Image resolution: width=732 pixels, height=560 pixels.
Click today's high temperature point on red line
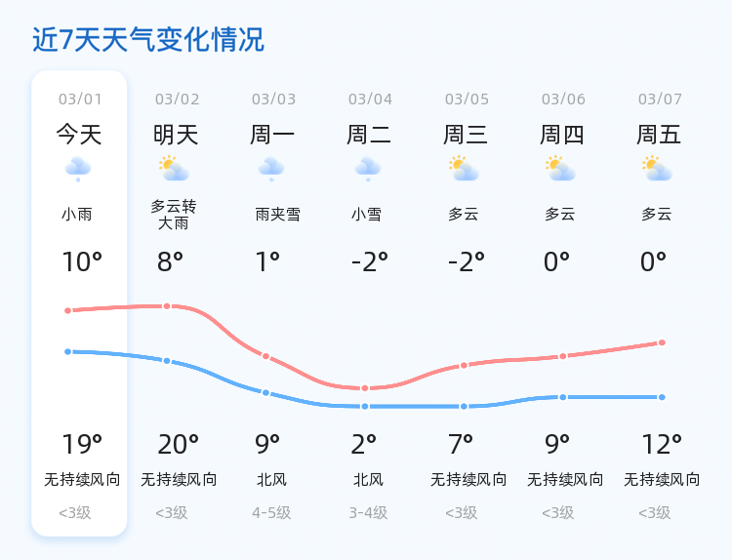[x=68, y=310]
